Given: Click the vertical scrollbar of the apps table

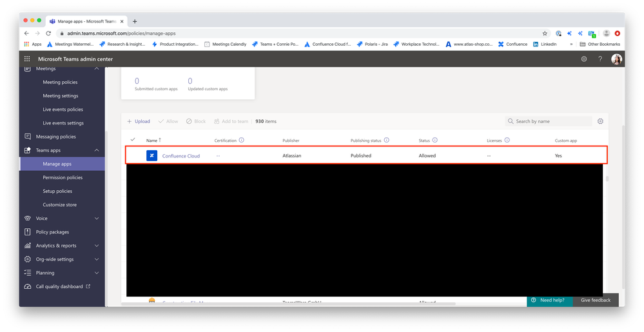Looking at the screenshot, I should [607, 179].
